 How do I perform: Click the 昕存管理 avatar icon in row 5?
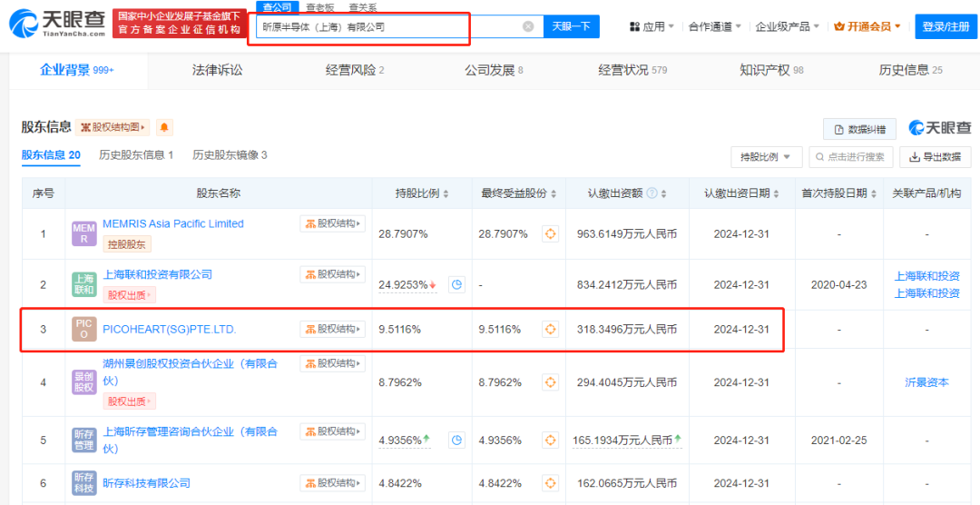(84, 440)
